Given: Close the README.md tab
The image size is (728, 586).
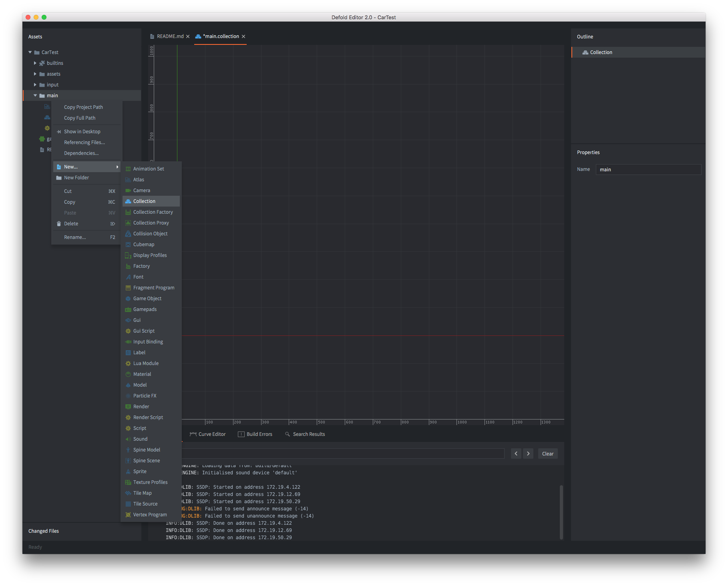Looking at the screenshot, I should point(188,36).
